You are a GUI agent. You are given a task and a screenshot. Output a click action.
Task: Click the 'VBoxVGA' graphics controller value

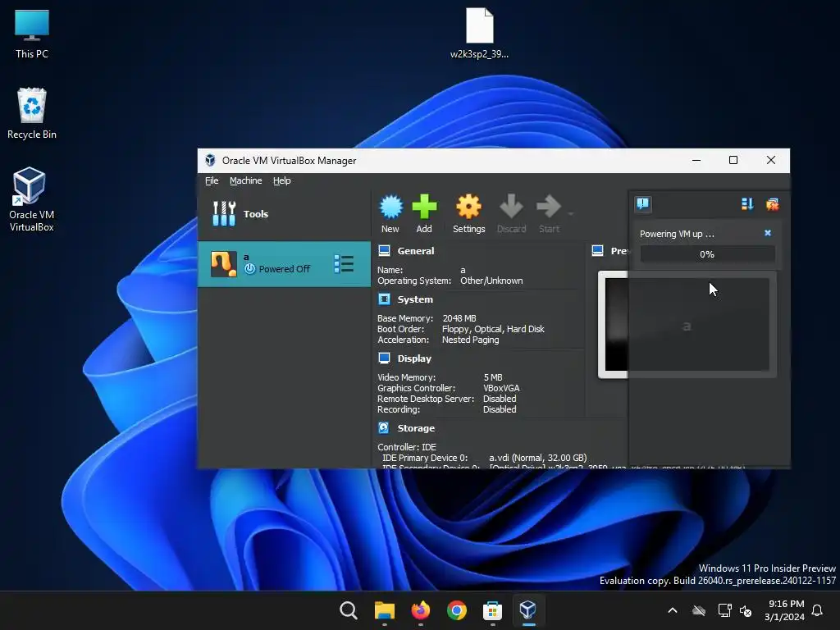[x=501, y=388]
